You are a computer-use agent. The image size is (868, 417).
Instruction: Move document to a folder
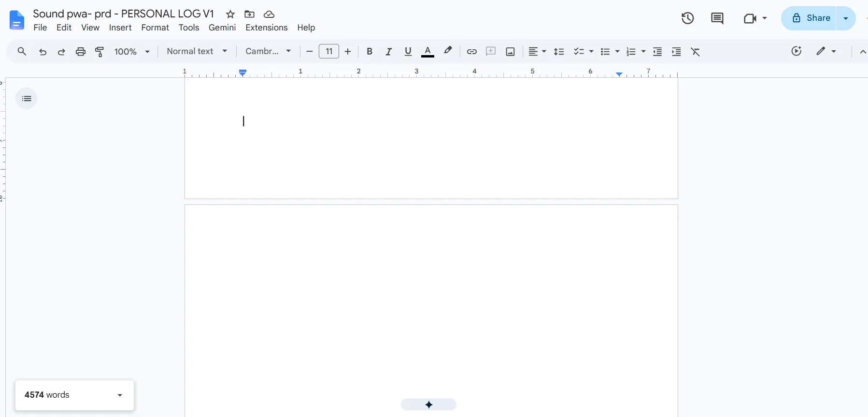point(249,14)
